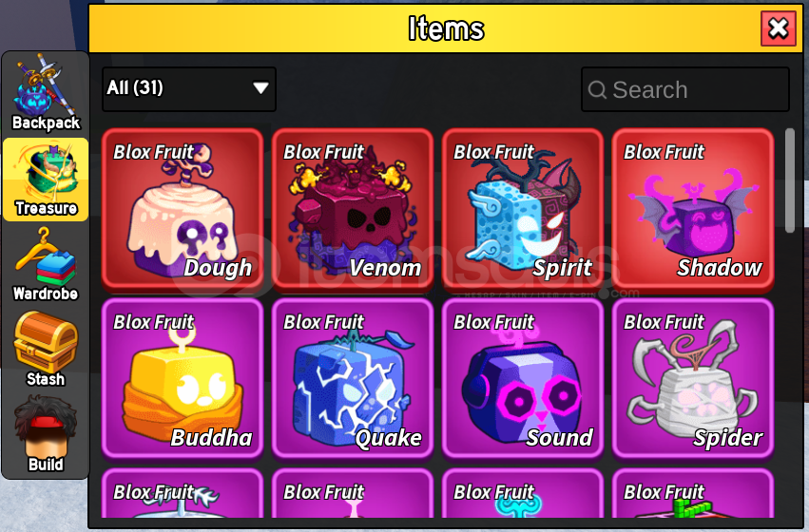Image resolution: width=809 pixels, height=532 pixels.
Task: Select the Sound Blox Fruit
Action: pos(523,378)
